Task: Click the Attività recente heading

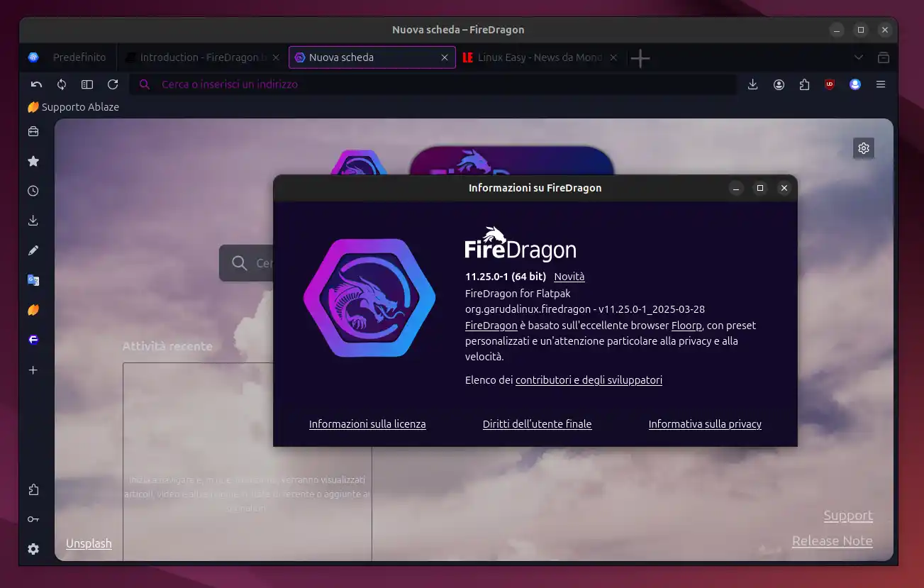Action: [167, 346]
